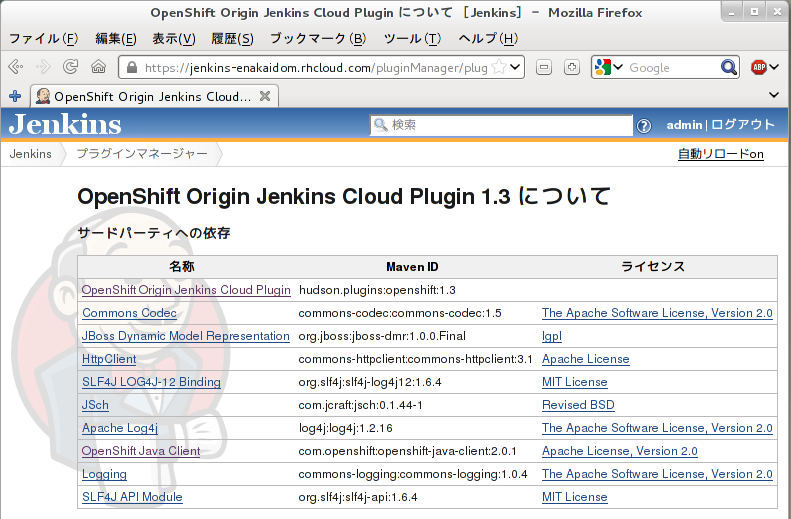Minimize the Firefox window
Screen dimensions: 791x519
(731, 12)
